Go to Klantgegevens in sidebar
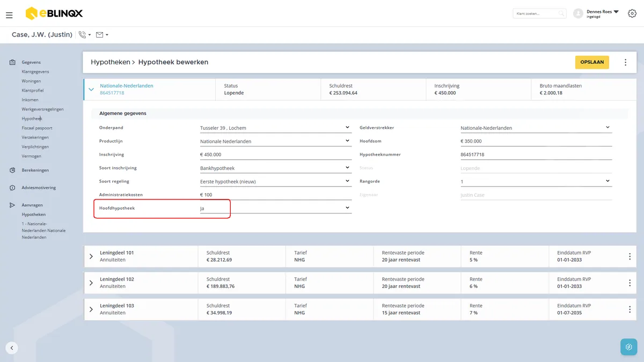 coord(35,72)
